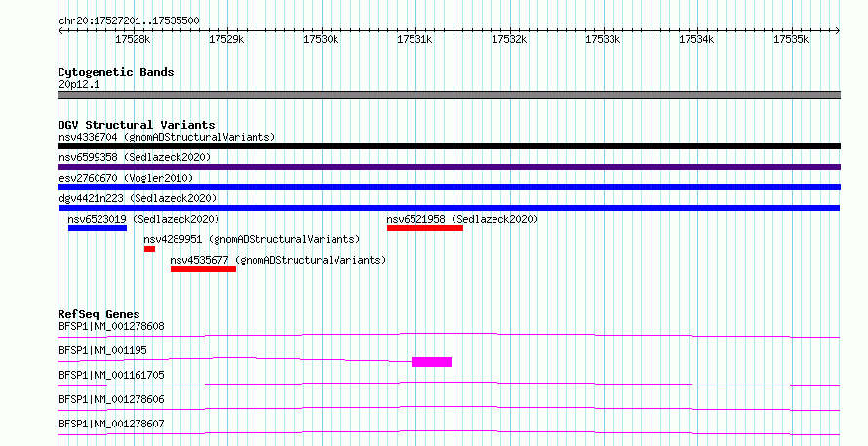Click BFSP1|NM_001195 transcript label
The width and height of the screenshot is (868, 446).
pos(102,350)
